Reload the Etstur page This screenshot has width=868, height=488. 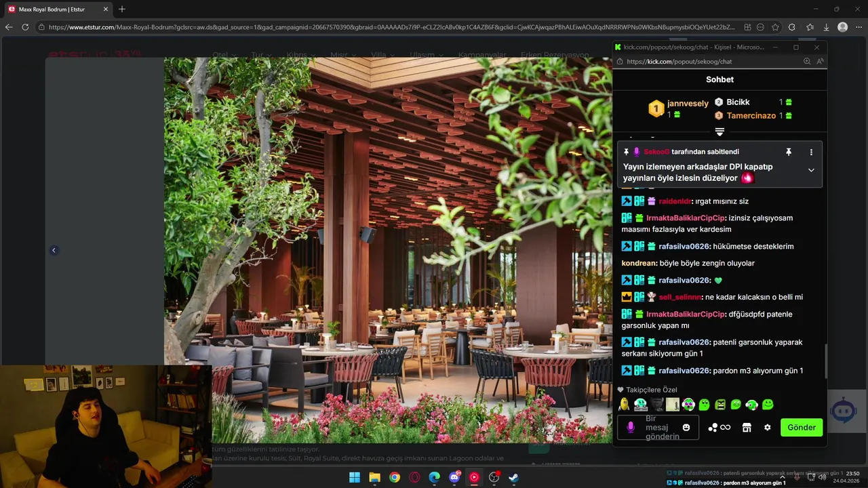(x=25, y=27)
